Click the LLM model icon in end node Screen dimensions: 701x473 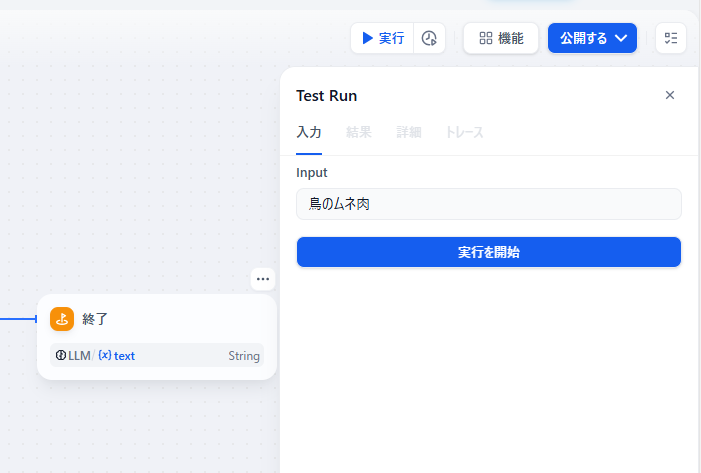point(61,355)
